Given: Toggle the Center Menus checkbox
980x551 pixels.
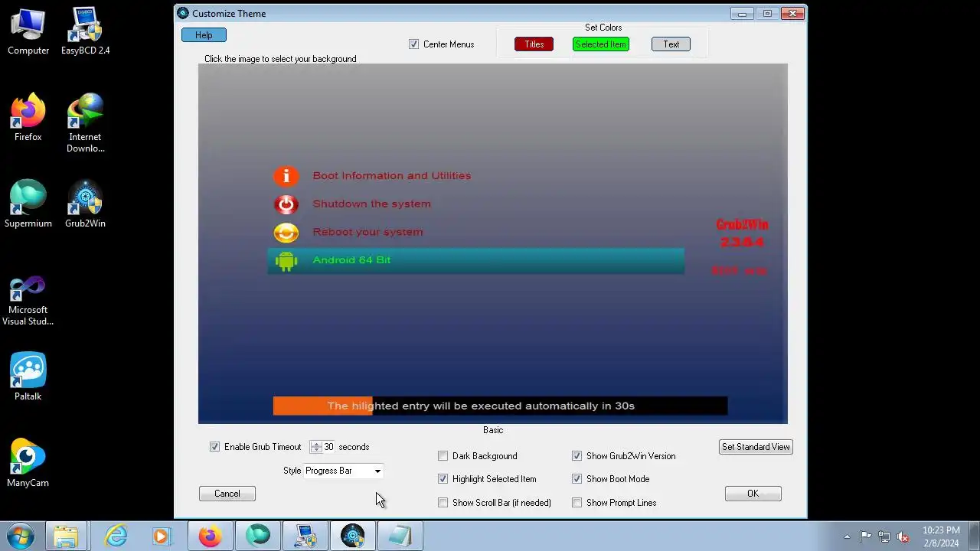Looking at the screenshot, I should coord(414,44).
